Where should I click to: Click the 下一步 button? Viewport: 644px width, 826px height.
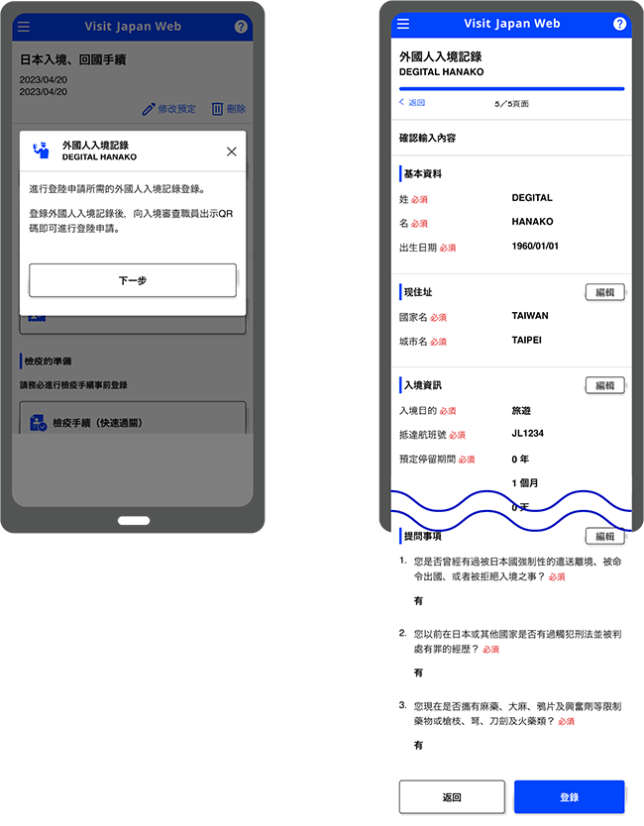[133, 280]
